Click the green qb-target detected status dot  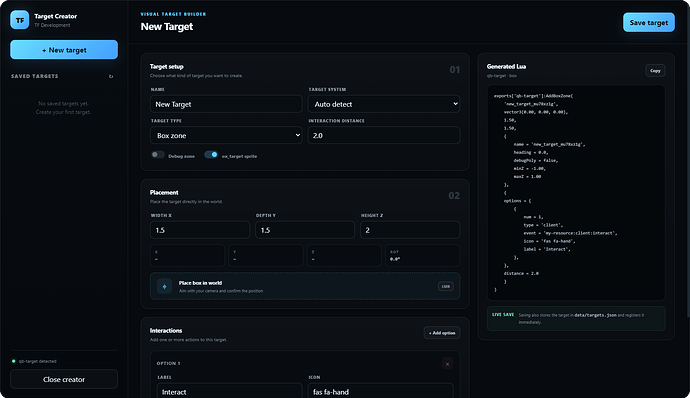point(14,361)
